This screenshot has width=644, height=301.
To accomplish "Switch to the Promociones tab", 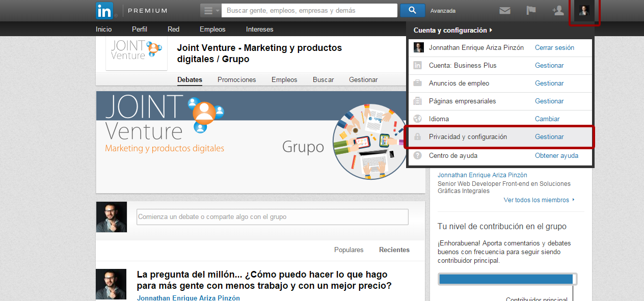I will pos(237,79).
